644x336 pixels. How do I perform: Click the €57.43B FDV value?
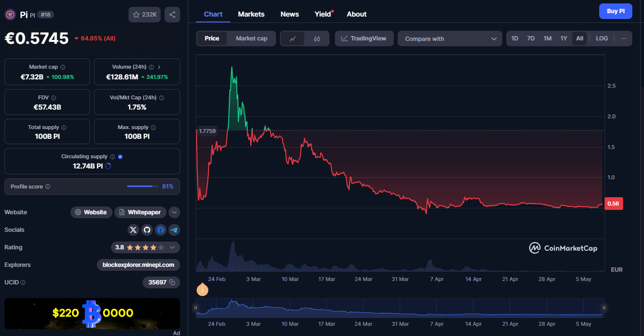click(47, 107)
